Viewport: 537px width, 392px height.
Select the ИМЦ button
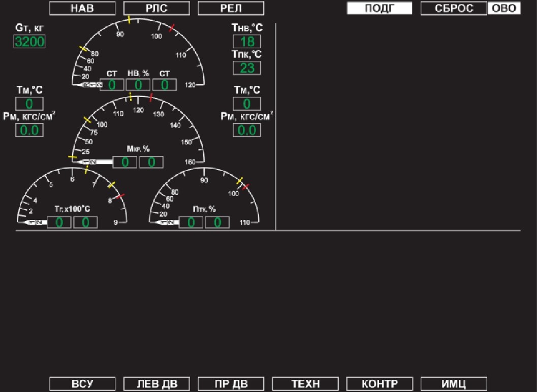click(454, 384)
